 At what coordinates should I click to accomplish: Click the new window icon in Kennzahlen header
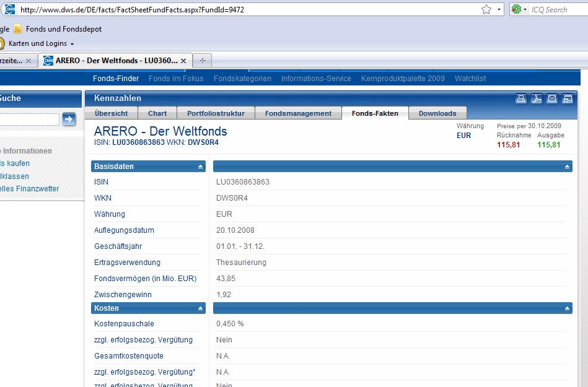point(568,98)
